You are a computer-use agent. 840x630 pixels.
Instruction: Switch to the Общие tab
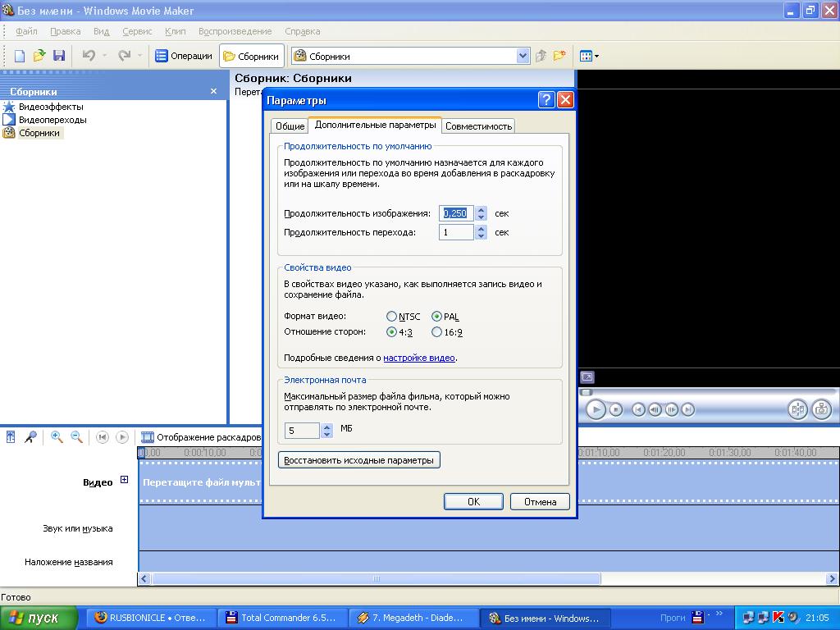pos(290,126)
